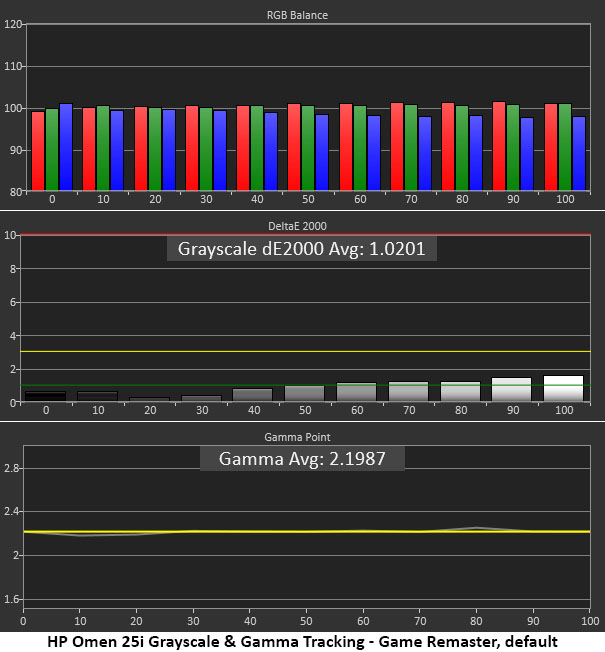Screen dimensions: 605x652
Task: Click the DeltaE bar at 50
Action: pos(304,394)
